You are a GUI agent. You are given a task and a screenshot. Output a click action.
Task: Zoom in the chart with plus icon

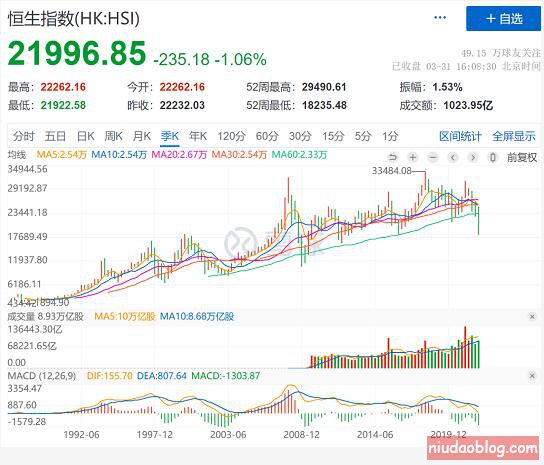tap(413, 158)
